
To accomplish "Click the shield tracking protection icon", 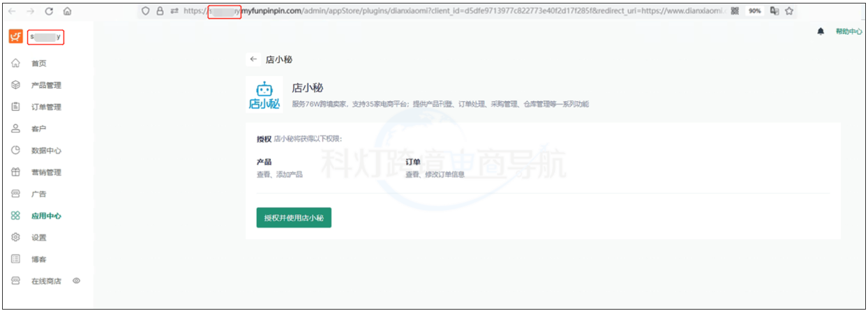I will (x=146, y=11).
